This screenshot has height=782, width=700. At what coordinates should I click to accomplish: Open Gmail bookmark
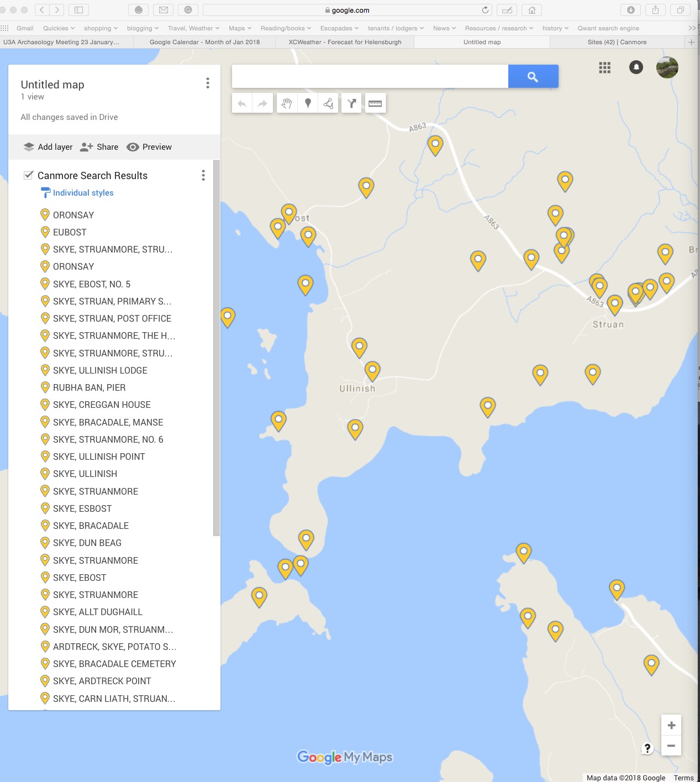click(25, 28)
